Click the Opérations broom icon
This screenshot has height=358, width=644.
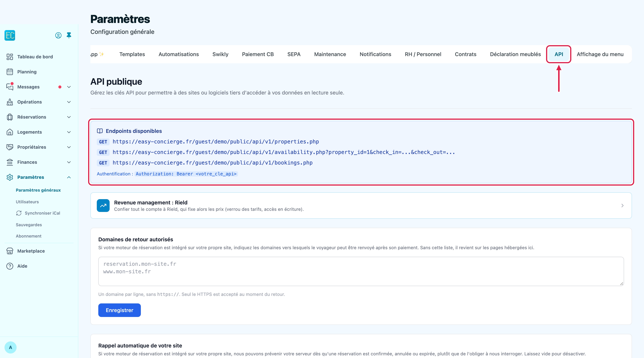click(x=10, y=102)
